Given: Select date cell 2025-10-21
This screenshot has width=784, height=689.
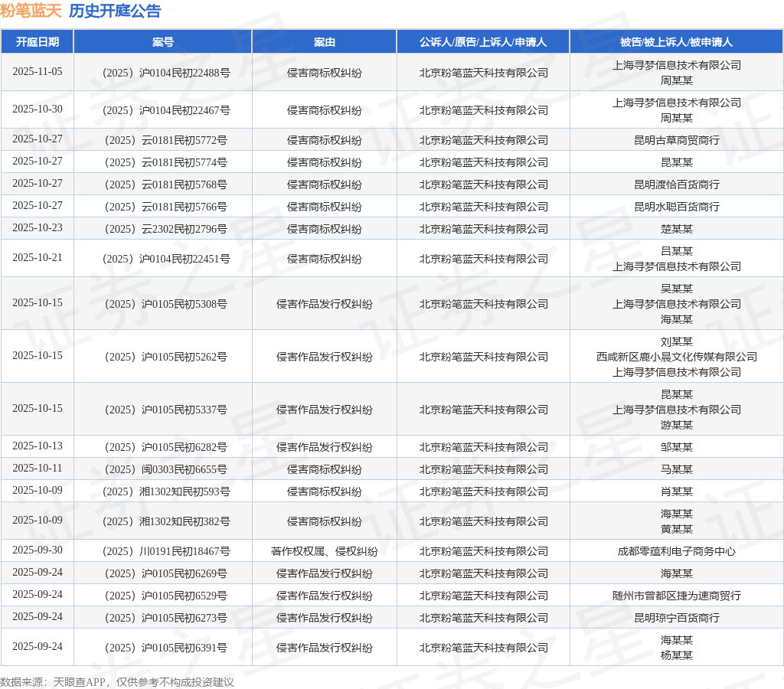Looking at the screenshot, I should click(x=38, y=257).
